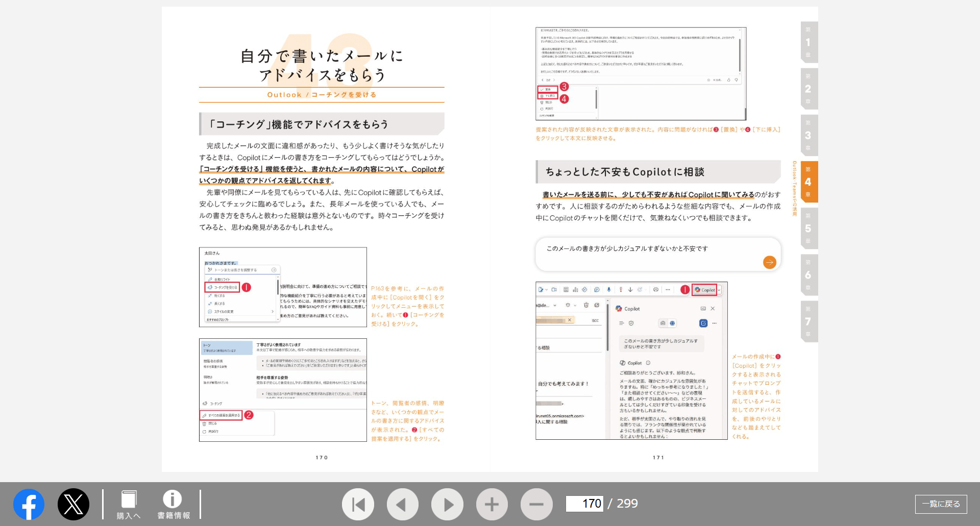Go to the final chapter 第7章
This screenshot has height=526, width=980.
[x=808, y=320]
